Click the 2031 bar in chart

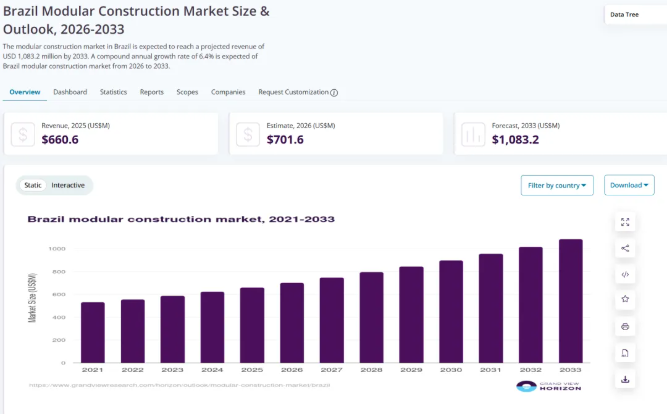[491, 308]
